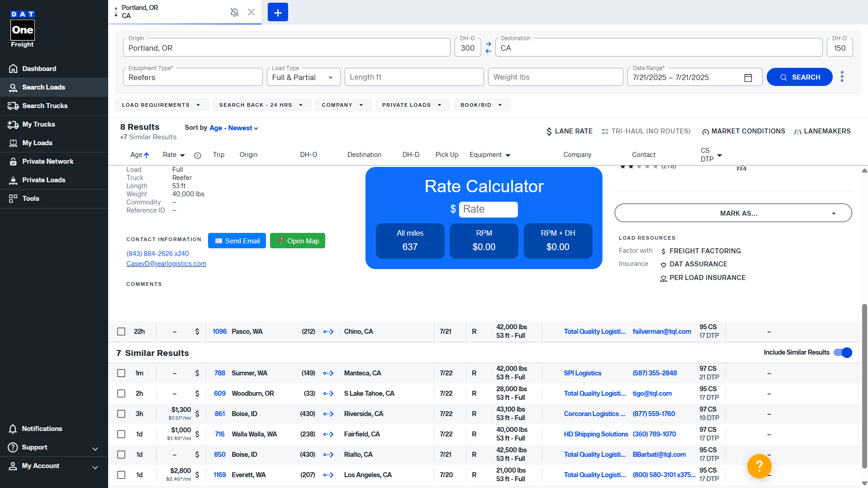Open the three-dot more options menu
Image resolution: width=868 pixels, height=488 pixels.
point(842,77)
